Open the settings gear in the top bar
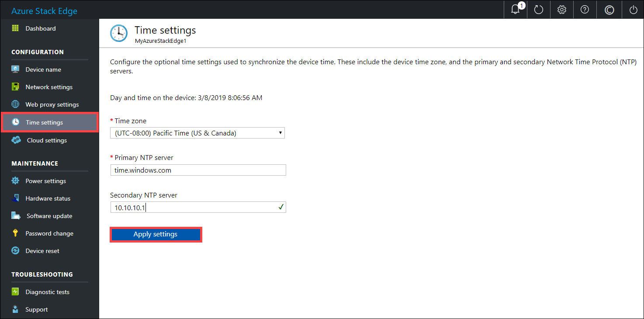644x319 pixels. [561, 9]
